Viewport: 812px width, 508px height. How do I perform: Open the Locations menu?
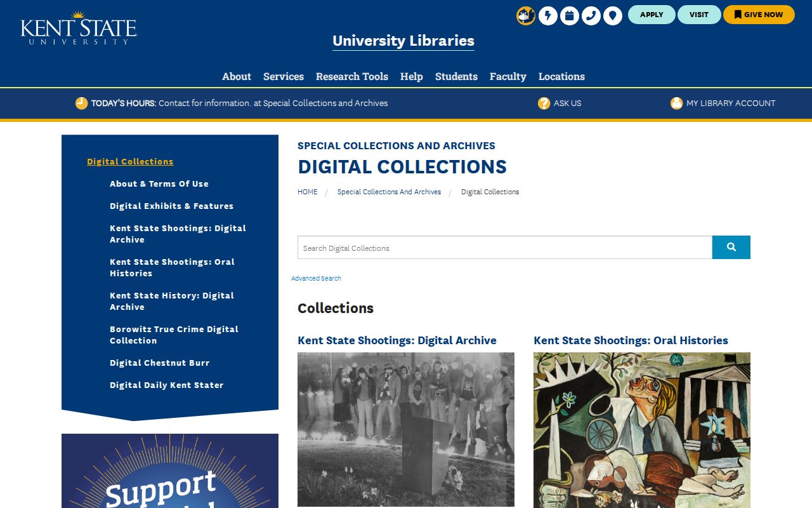click(561, 76)
